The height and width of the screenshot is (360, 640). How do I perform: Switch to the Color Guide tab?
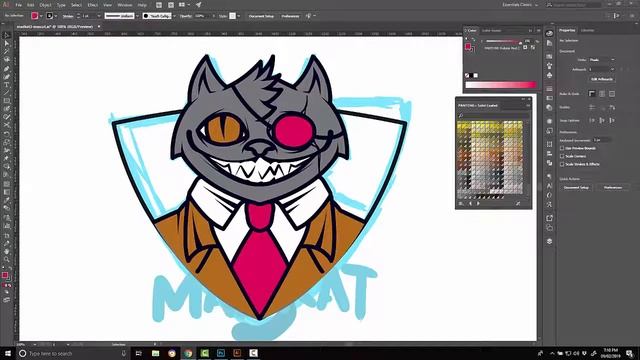click(x=491, y=31)
